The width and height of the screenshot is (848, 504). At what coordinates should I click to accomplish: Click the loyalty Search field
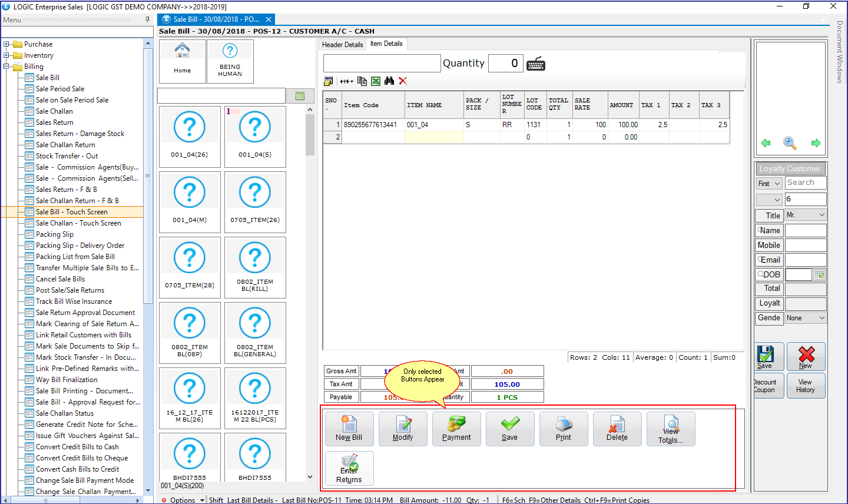coord(806,183)
